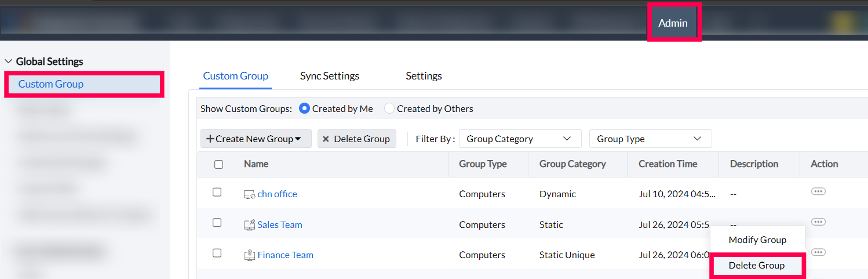Tick the checkbox for Sales Team
Screen dimensions: 868x279
217,223
